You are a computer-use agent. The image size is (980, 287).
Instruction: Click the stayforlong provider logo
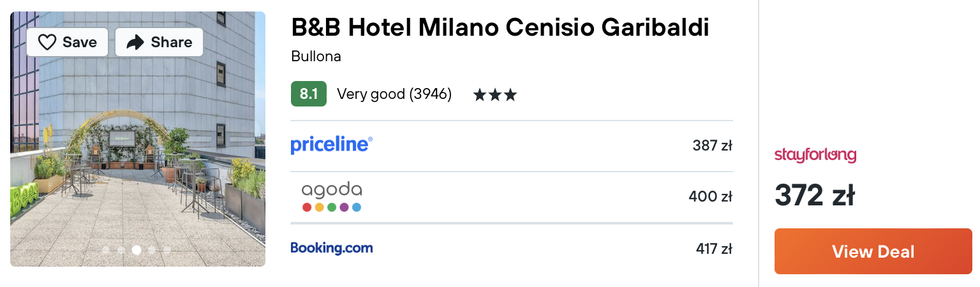coord(815,155)
